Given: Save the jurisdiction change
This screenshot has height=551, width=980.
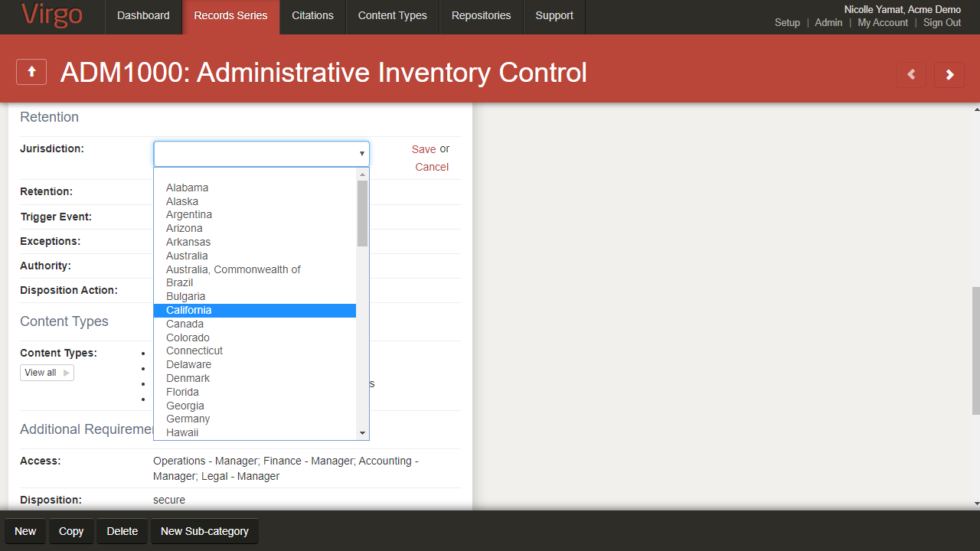Looking at the screenshot, I should click(x=423, y=149).
